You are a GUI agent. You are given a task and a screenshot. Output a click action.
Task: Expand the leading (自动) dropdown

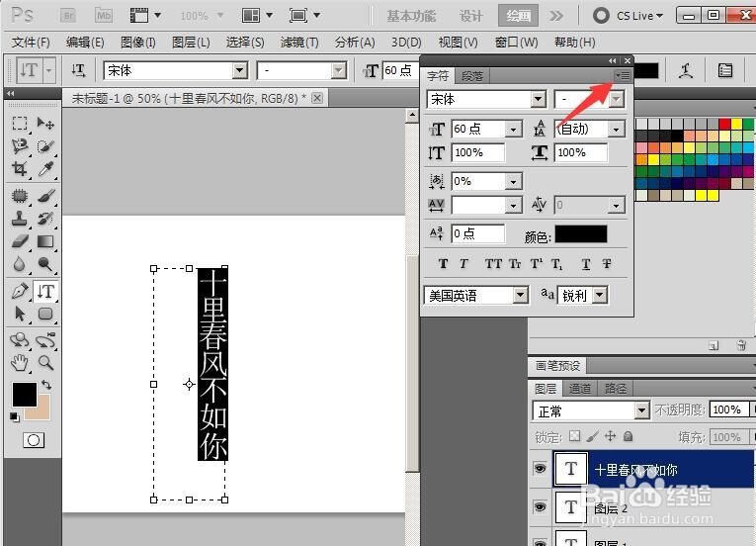click(x=616, y=129)
